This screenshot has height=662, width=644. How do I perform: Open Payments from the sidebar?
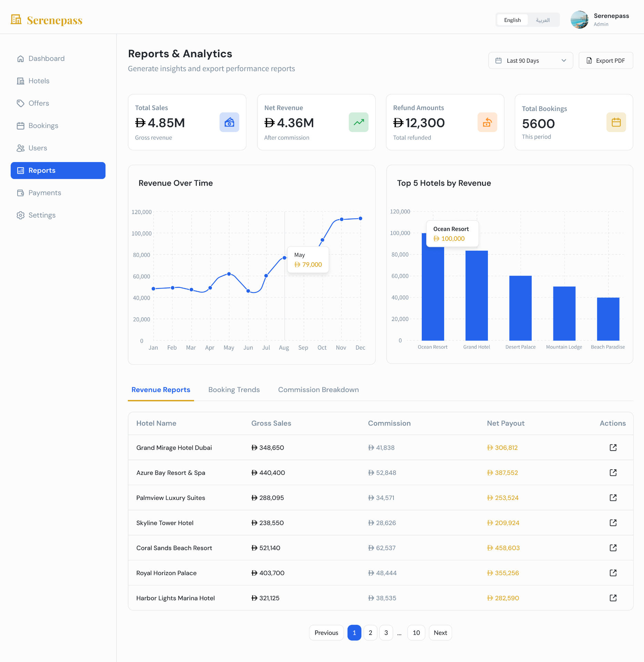[x=58, y=193]
